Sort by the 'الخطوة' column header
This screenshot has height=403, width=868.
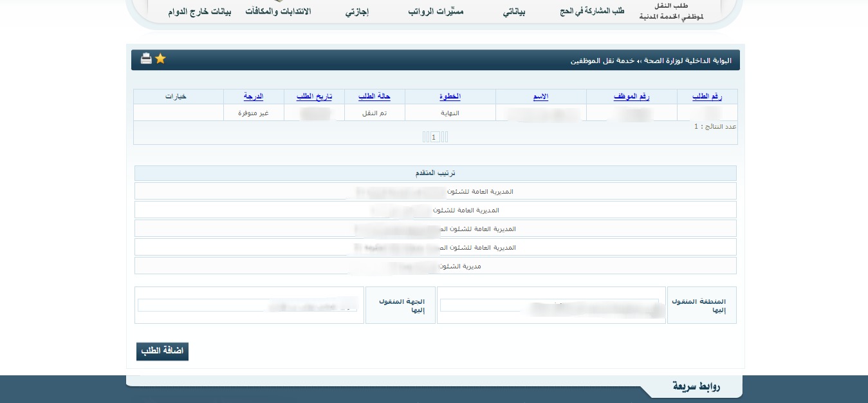[x=450, y=97]
